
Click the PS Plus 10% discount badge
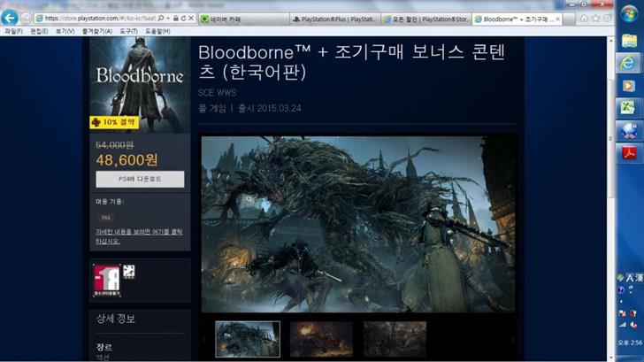[x=113, y=122]
